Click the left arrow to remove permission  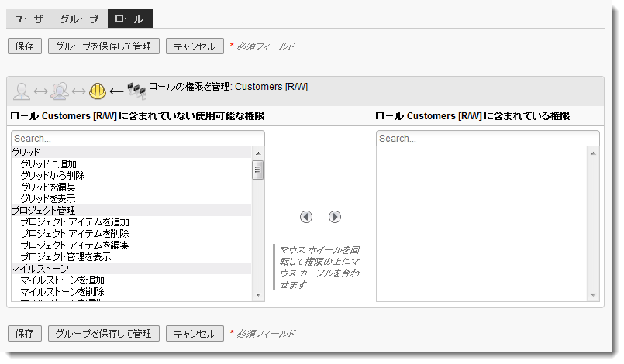click(306, 217)
